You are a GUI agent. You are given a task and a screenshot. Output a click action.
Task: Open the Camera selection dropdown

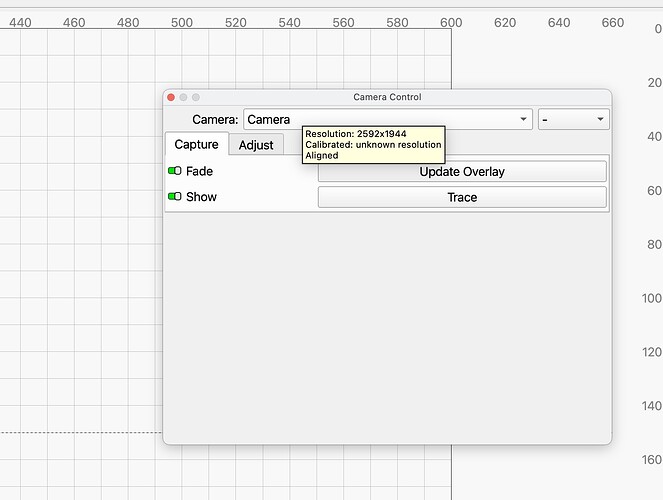(x=388, y=120)
